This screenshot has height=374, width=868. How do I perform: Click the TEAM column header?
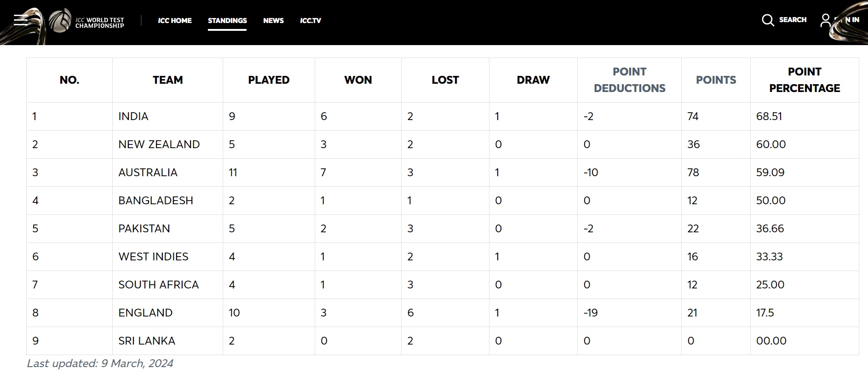click(167, 80)
